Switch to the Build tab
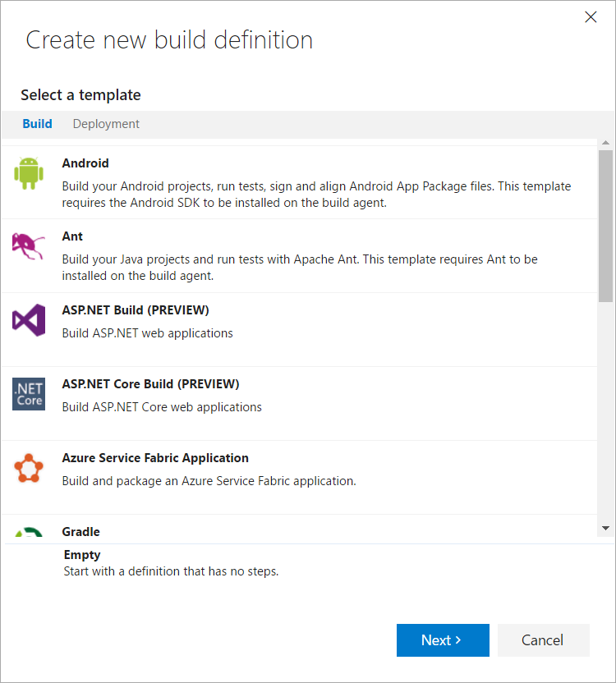The width and height of the screenshot is (616, 683). pos(38,124)
